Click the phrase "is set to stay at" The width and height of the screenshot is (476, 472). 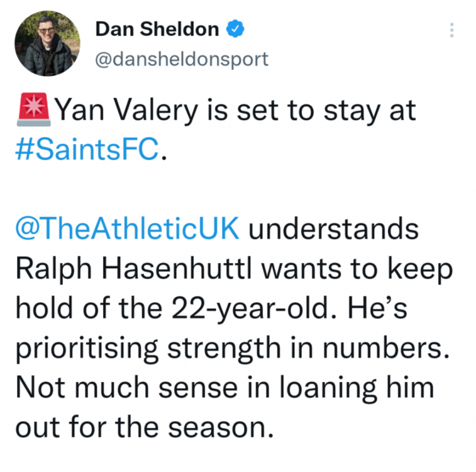pyautogui.click(x=315, y=111)
